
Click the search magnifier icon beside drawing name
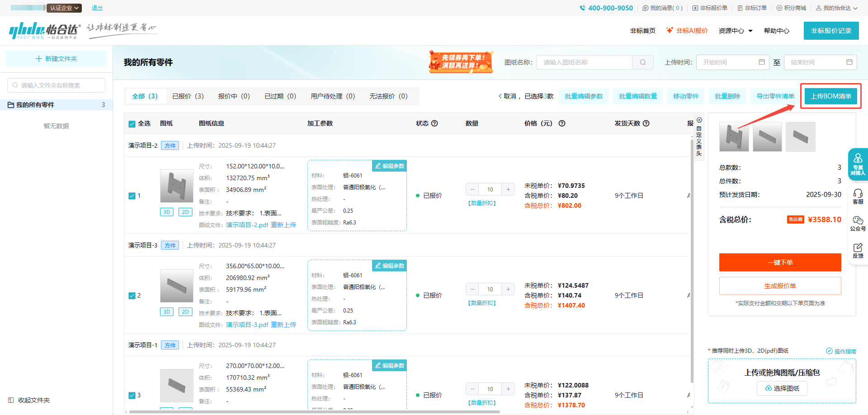coord(642,62)
